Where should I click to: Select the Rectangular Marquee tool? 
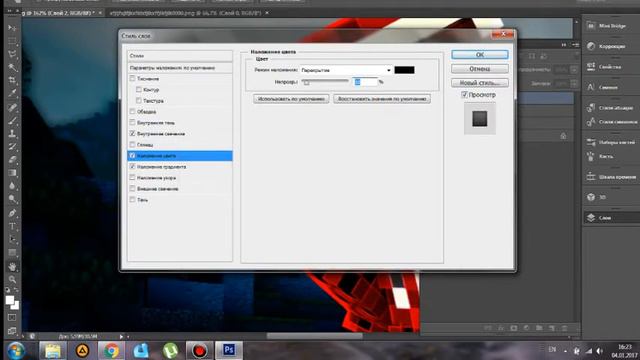[x=12, y=41]
